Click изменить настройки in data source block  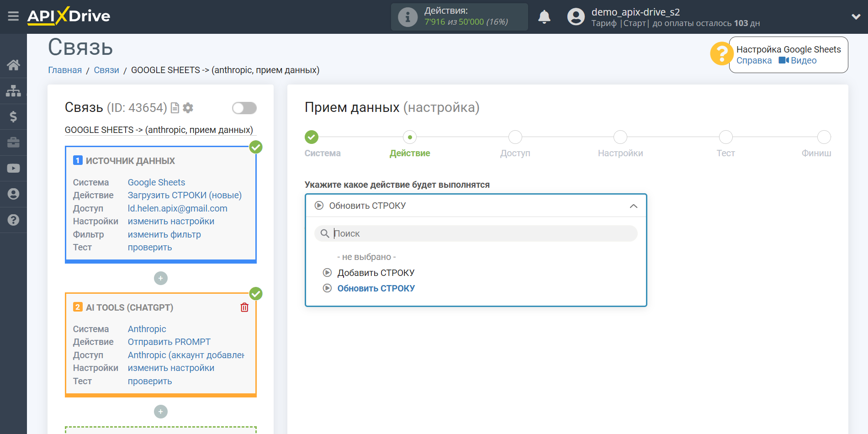coord(171,221)
